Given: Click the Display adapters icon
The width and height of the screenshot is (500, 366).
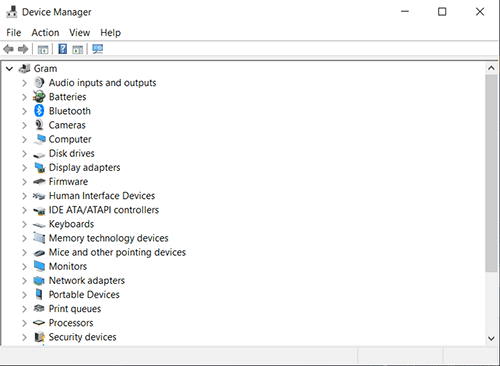Looking at the screenshot, I should (x=40, y=168).
